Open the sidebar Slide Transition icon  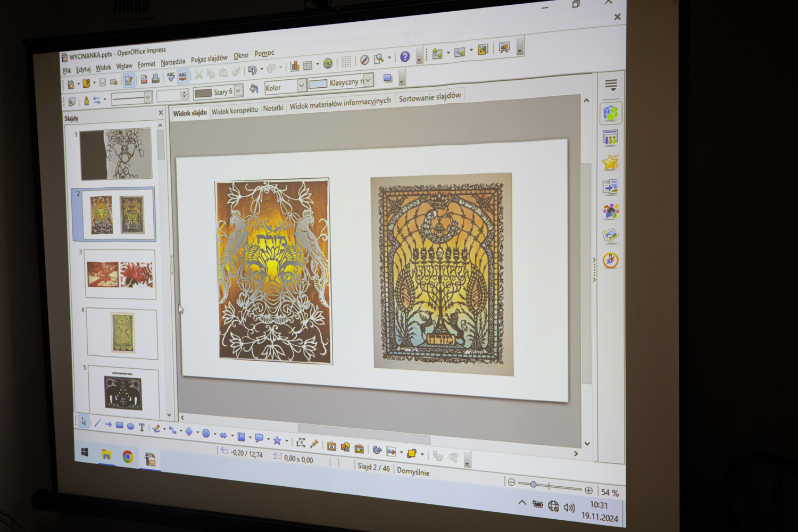coord(611,187)
